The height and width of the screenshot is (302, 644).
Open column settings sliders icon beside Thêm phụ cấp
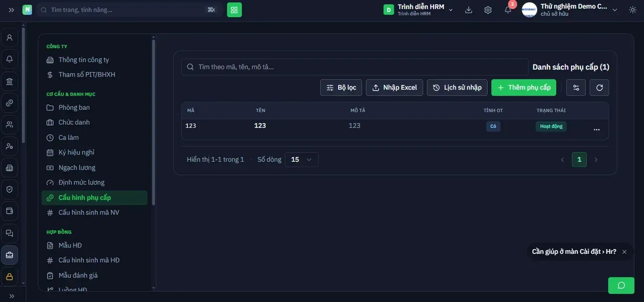point(576,88)
